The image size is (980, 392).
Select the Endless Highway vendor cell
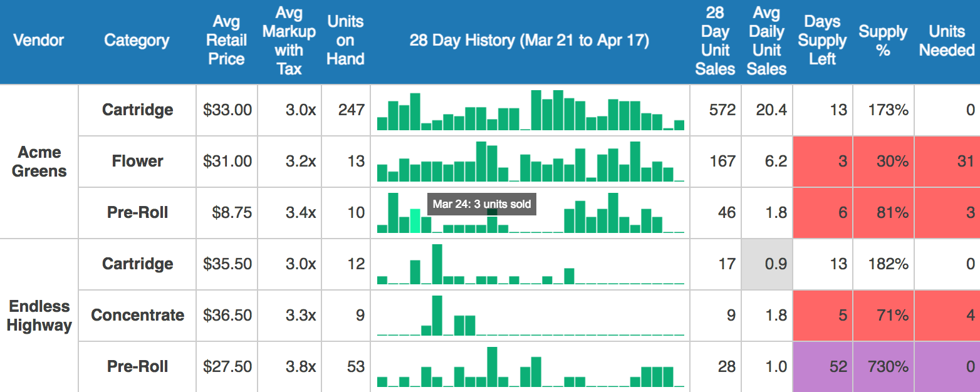pos(39,316)
